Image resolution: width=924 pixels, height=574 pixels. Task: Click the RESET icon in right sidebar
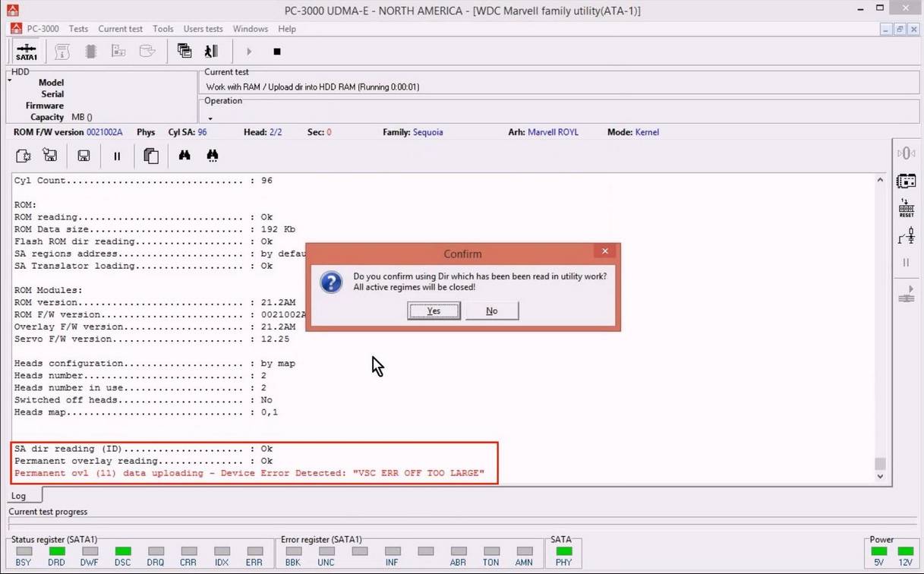click(x=906, y=208)
